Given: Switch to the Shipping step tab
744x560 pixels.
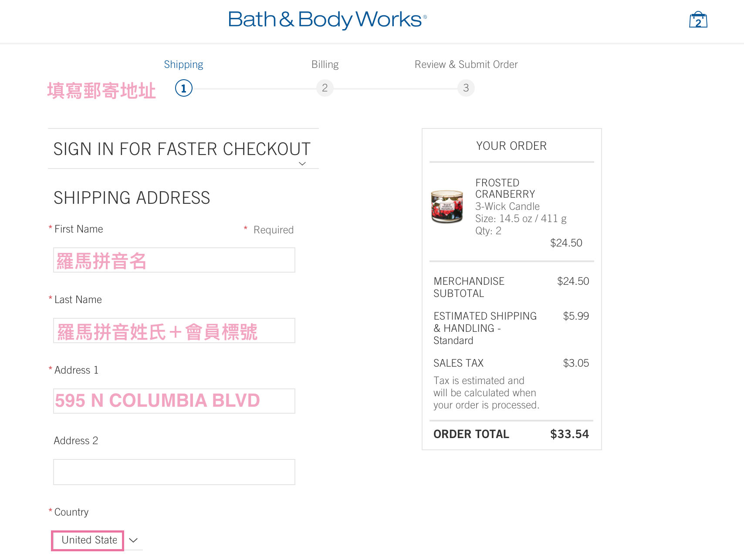Looking at the screenshot, I should coord(183,64).
